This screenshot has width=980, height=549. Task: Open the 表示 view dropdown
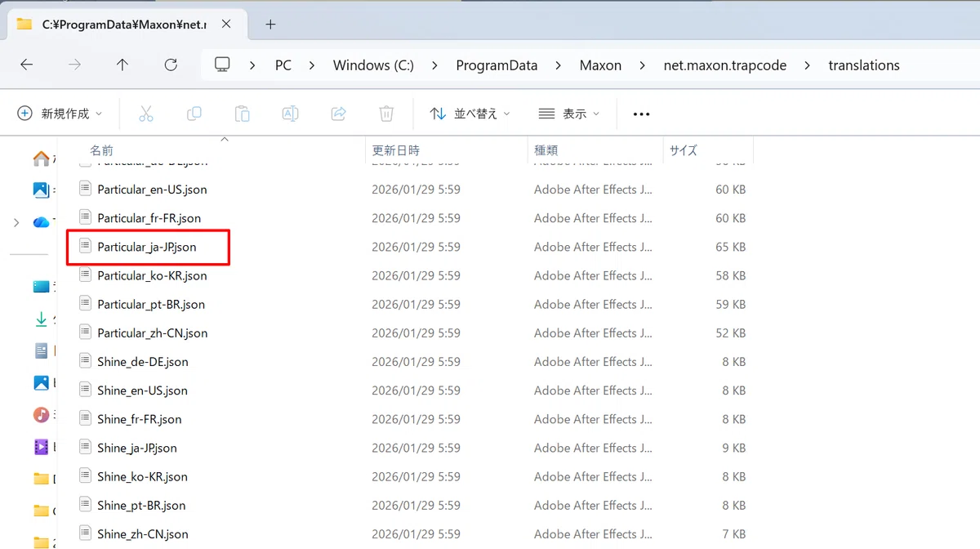pos(570,114)
